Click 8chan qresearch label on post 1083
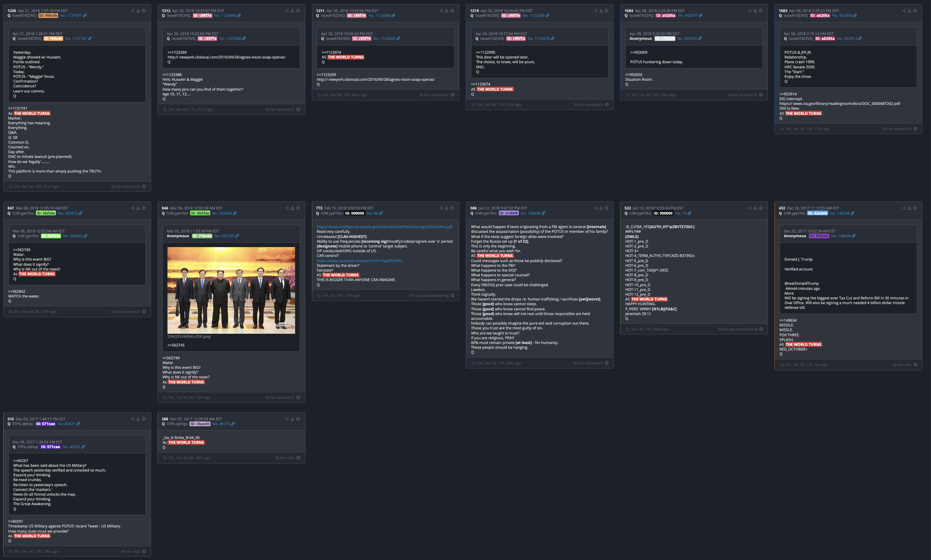Screen dimensions: 931x560 click(x=897, y=129)
